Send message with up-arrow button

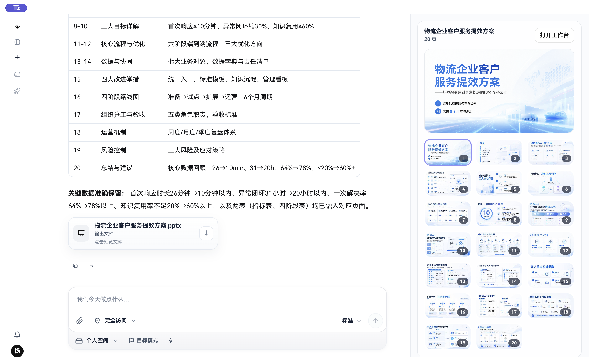point(375,321)
